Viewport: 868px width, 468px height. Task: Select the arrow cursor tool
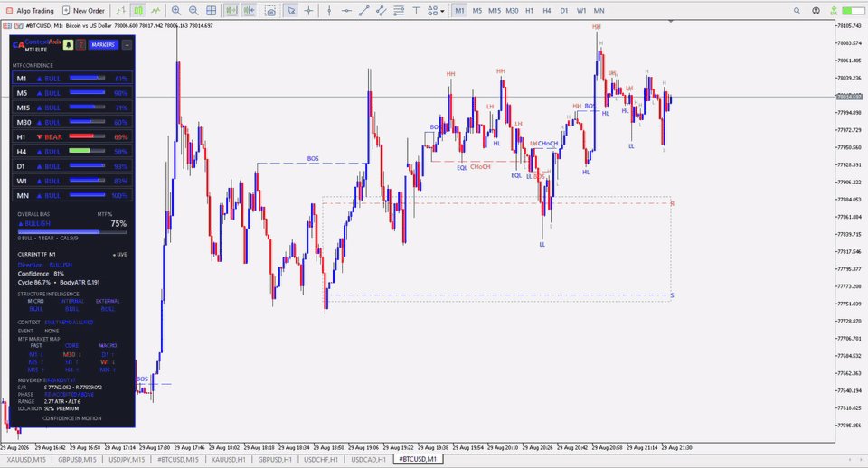coord(290,11)
